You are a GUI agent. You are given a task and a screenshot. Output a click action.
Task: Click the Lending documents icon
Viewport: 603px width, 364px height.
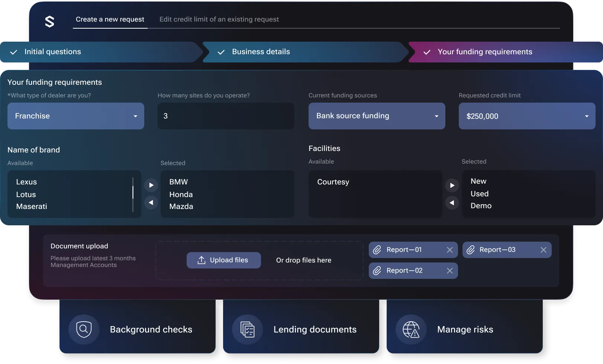tap(247, 329)
